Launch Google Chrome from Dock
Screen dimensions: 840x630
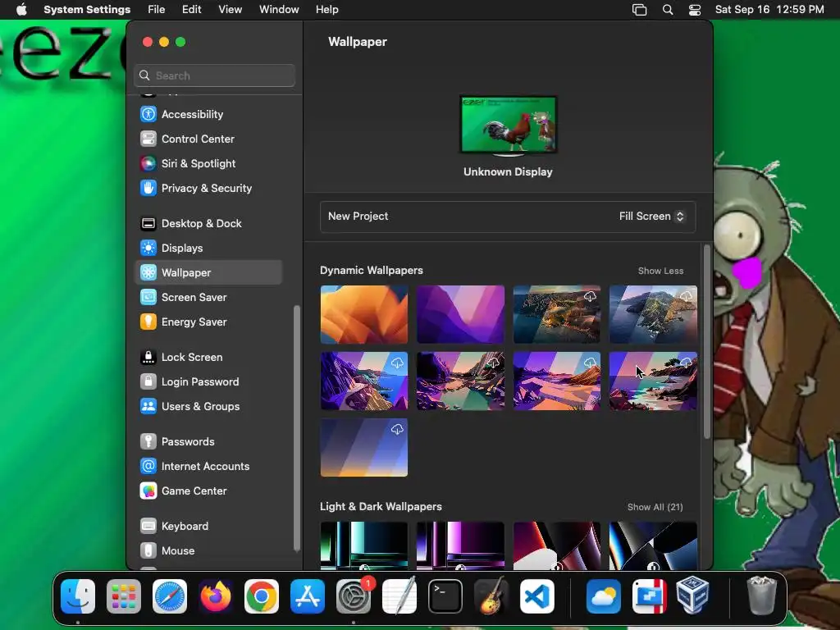pos(262,596)
